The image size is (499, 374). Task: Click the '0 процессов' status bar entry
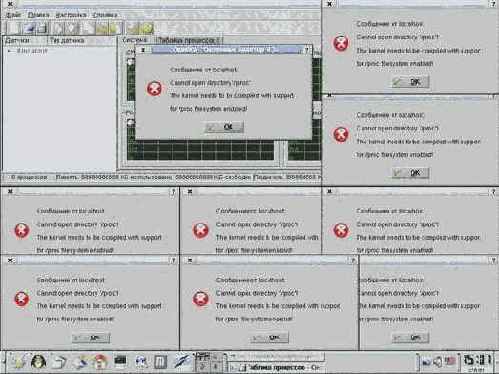[x=29, y=177]
